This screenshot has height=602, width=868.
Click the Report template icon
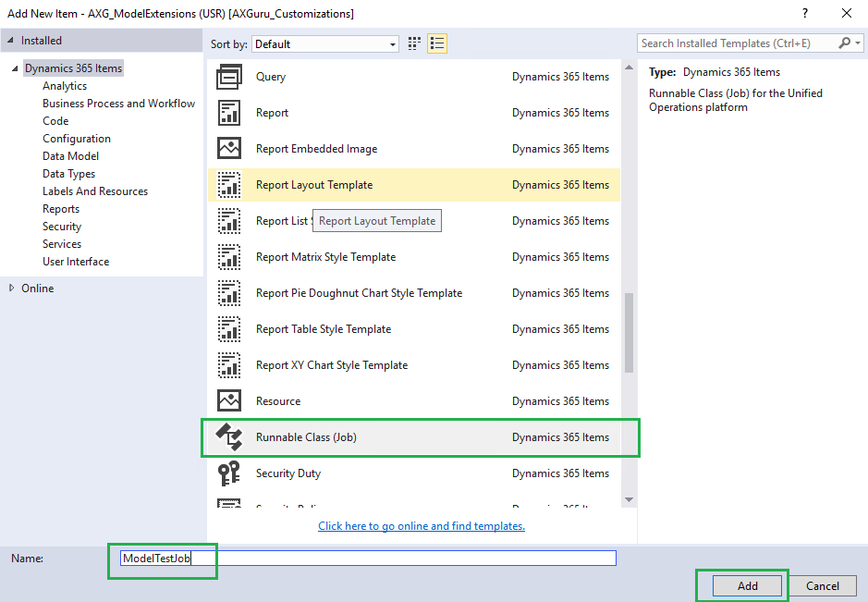point(228,113)
